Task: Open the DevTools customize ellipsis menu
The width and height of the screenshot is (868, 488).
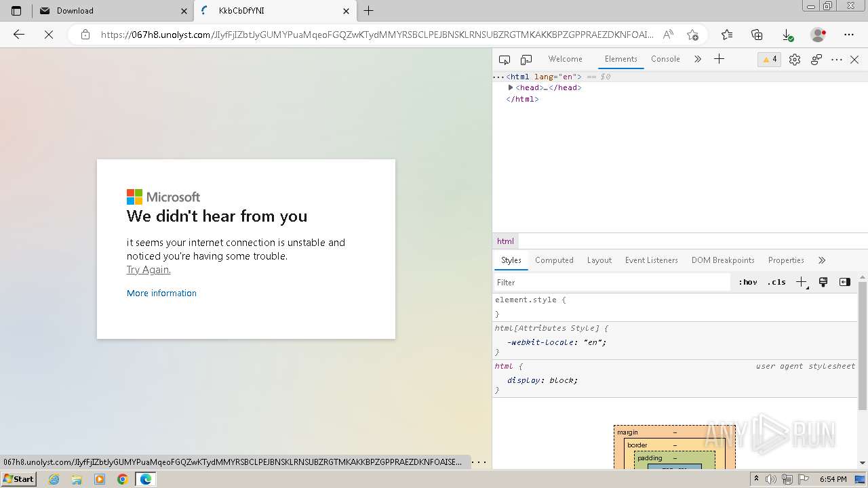Action: pyautogui.click(x=837, y=60)
